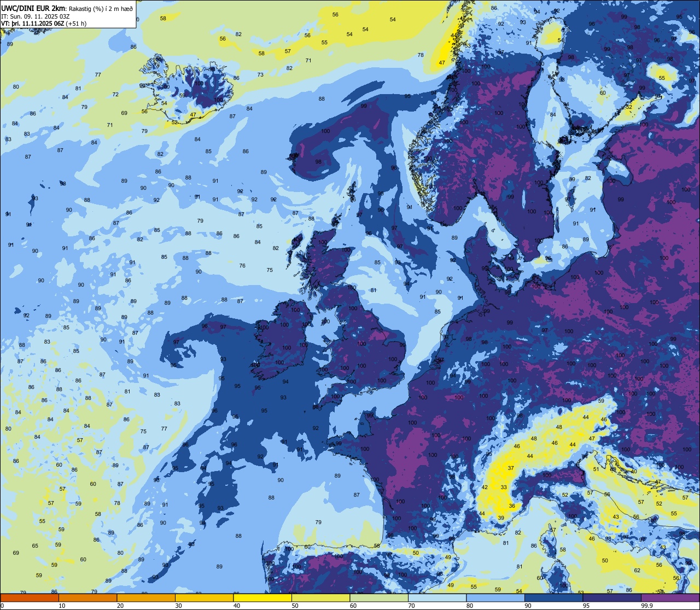Click the 0–10 dark orange legend swatch

tap(30, 598)
